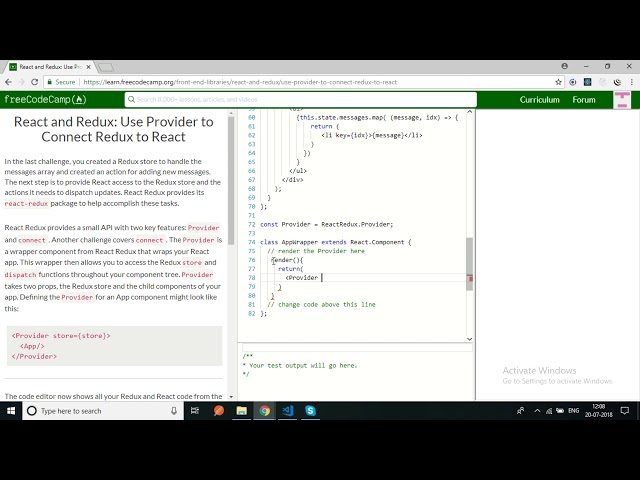Click line 78 containing <Provider
Screen dimensions: 640x480
302,278
